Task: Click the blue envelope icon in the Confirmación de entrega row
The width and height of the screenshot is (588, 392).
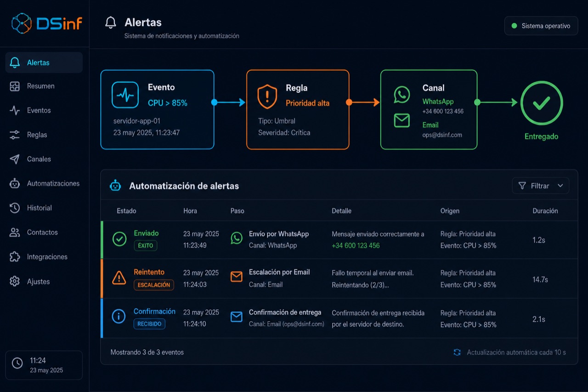Action: point(237,317)
